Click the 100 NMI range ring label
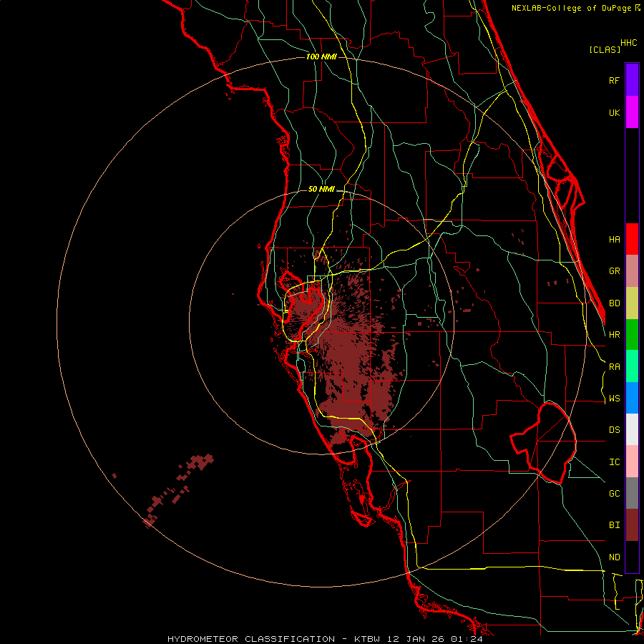The width and height of the screenshot is (644, 644). click(321, 57)
